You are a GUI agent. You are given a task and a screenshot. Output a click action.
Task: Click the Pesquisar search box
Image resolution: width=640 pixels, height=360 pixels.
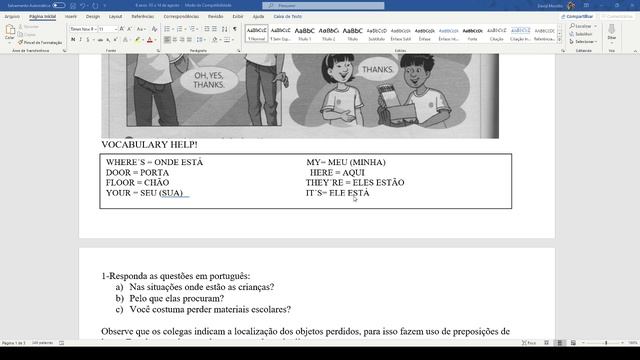[323, 6]
